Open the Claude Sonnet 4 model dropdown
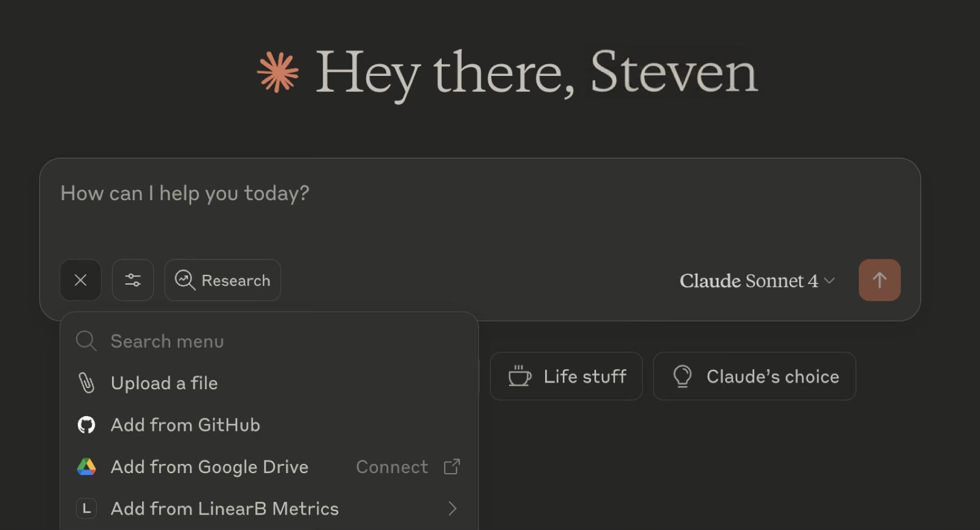The width and height of the screenshot is (980, 530). (757, 280)
